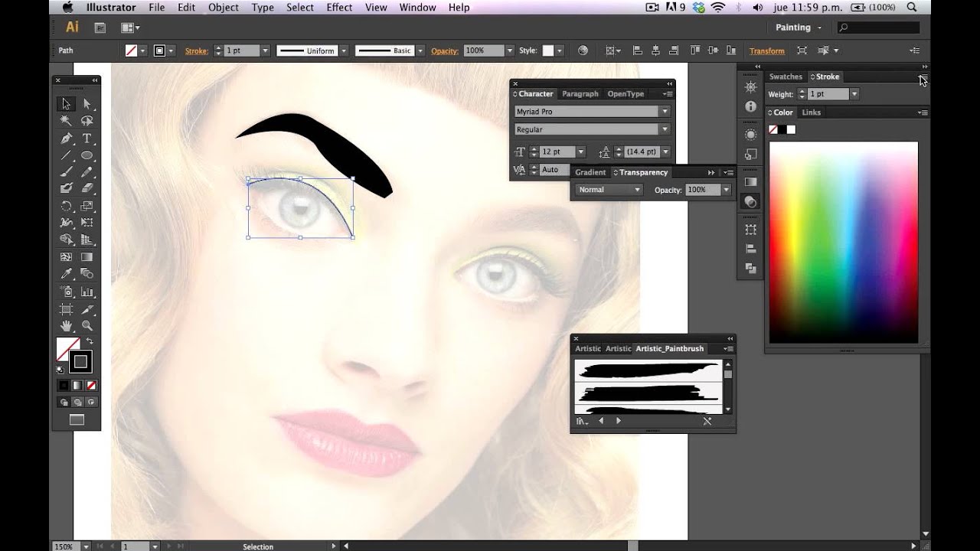Open the Regular font style dropdown

pos(665,129)
